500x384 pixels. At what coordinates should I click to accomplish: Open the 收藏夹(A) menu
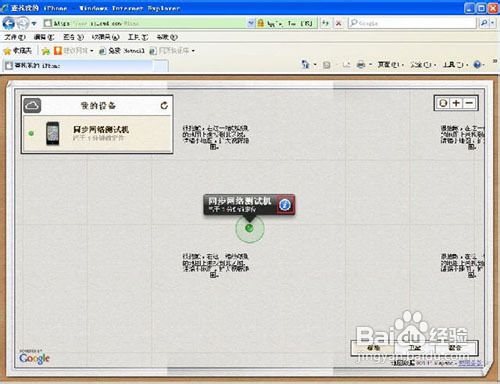105,37
